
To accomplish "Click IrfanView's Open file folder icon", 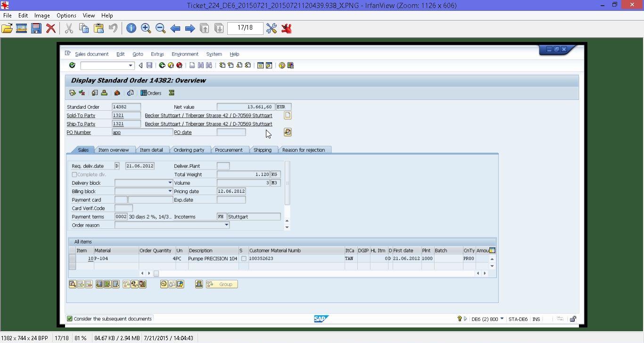I will tap(7, 28).
